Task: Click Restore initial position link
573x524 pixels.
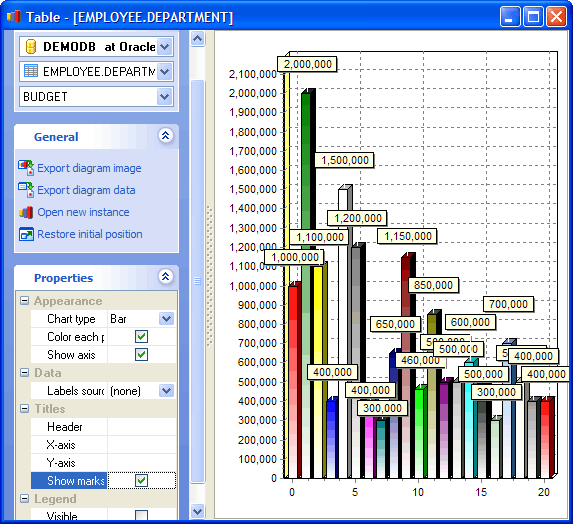Action: coord(90,234)
